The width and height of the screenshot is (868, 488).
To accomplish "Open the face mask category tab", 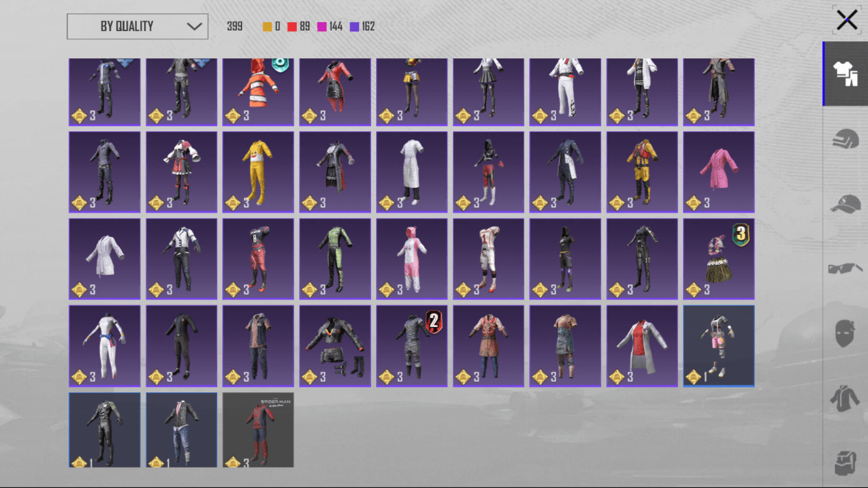I will pyautogui.click(x=844, y=333).
